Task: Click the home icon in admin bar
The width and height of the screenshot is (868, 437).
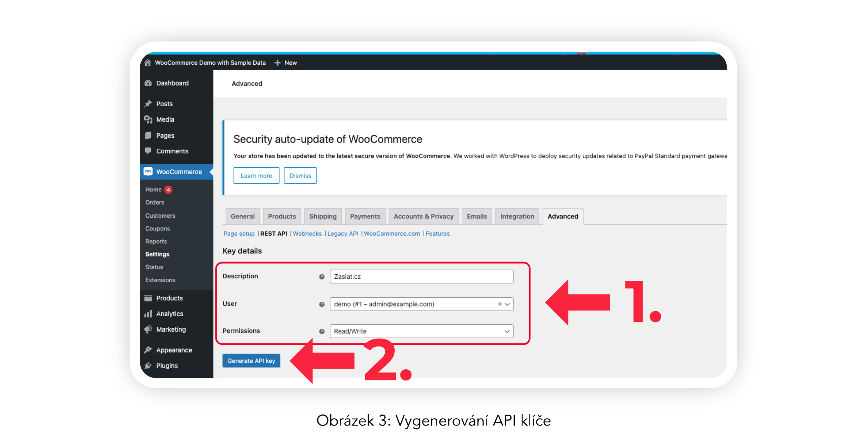Action: [148, 63]
